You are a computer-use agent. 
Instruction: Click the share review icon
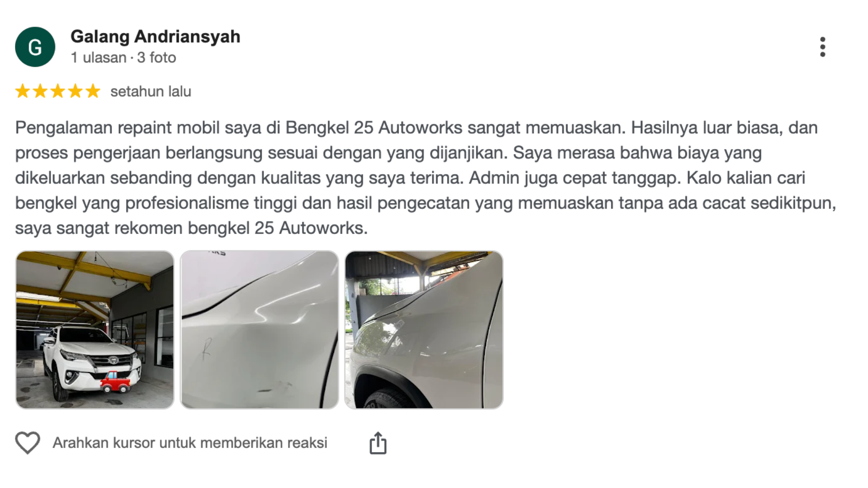378,443
